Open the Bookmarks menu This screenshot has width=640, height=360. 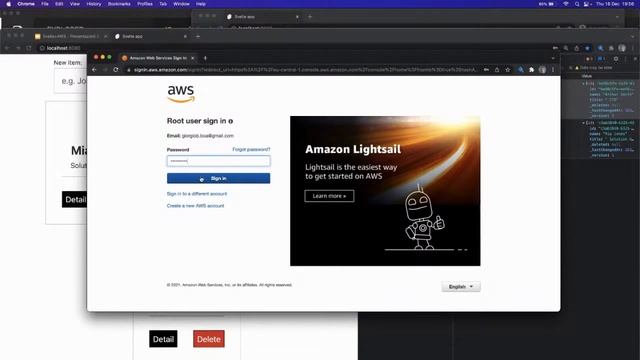pyautogui.click(x=119, y=4)
